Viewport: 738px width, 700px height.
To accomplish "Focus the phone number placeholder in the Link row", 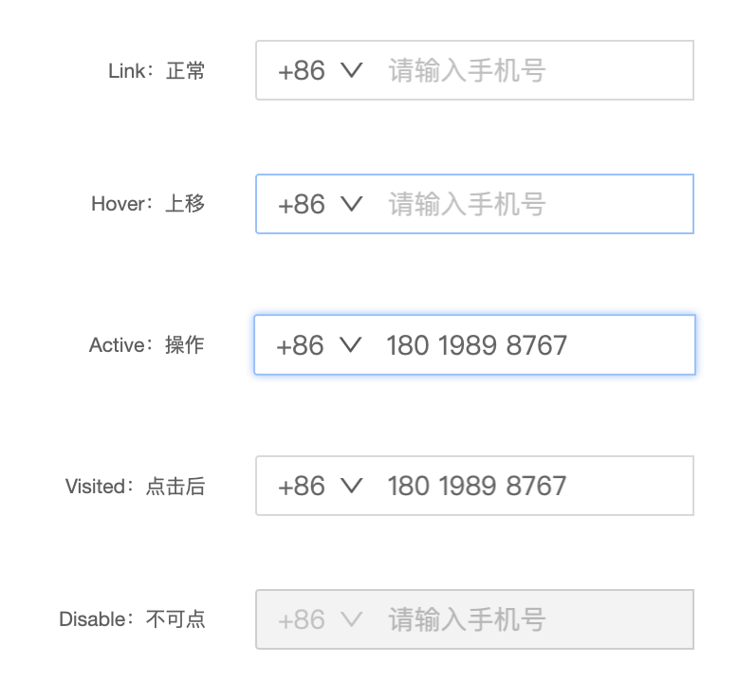I will pyautogui.click(x=468, y=70).
